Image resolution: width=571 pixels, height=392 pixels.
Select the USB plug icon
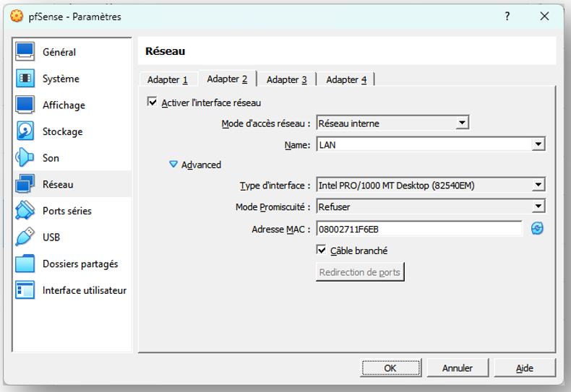(x=25, y=237)
